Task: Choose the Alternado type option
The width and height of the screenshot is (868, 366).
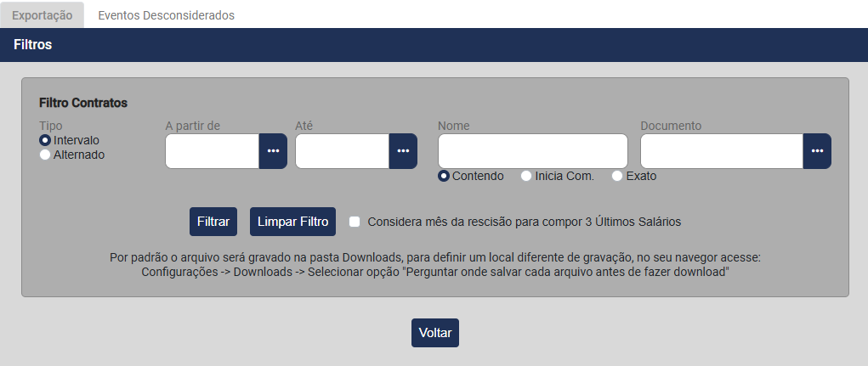Action: [45, 155]
